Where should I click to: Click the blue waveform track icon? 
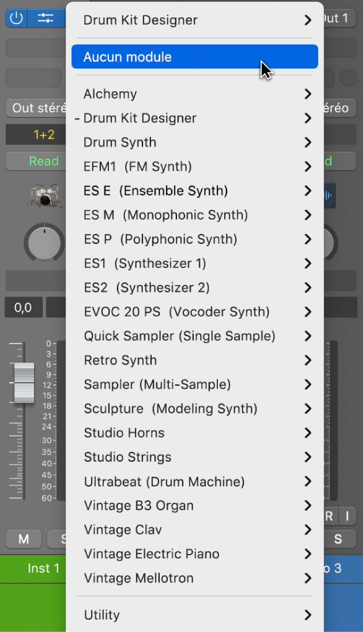(329, 196)
